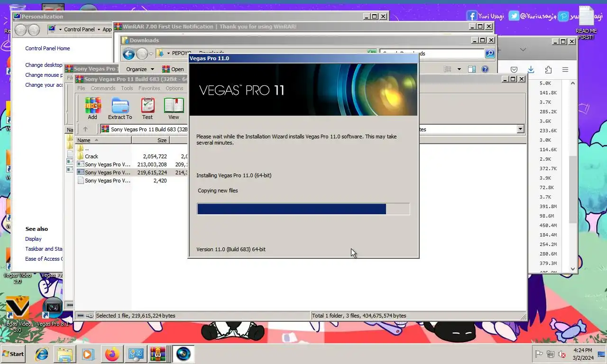Open the Organize menu in Downloads window

[139, 69]
